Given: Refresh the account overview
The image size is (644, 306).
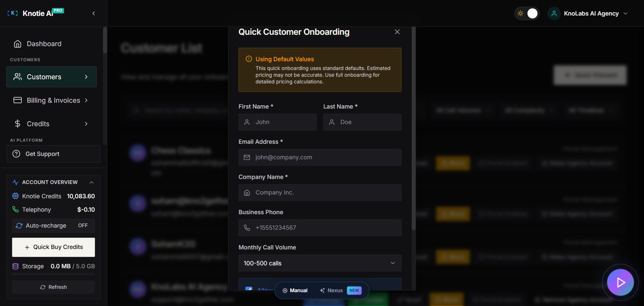Looking at the screenshot, I should 53,287.
